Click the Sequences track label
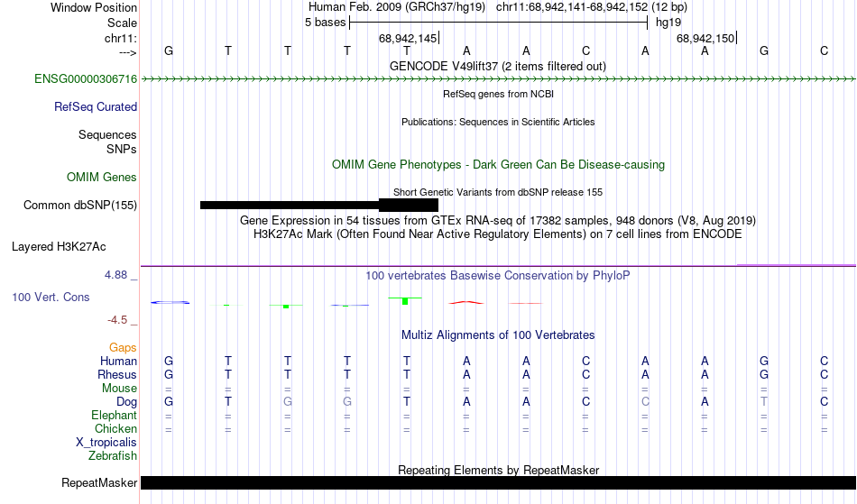The height and width of the screenshot is (504, 857). pyautogui.click(x=107, y=135)
